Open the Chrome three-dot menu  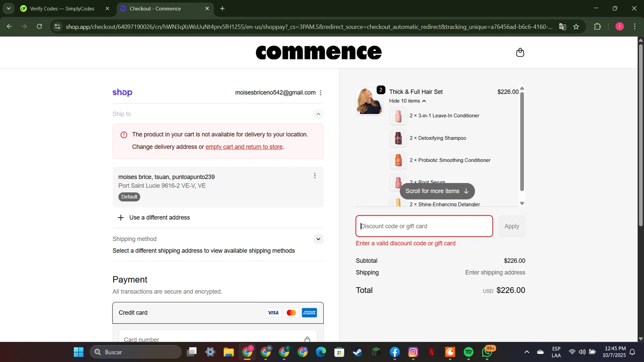click(635, 27)
